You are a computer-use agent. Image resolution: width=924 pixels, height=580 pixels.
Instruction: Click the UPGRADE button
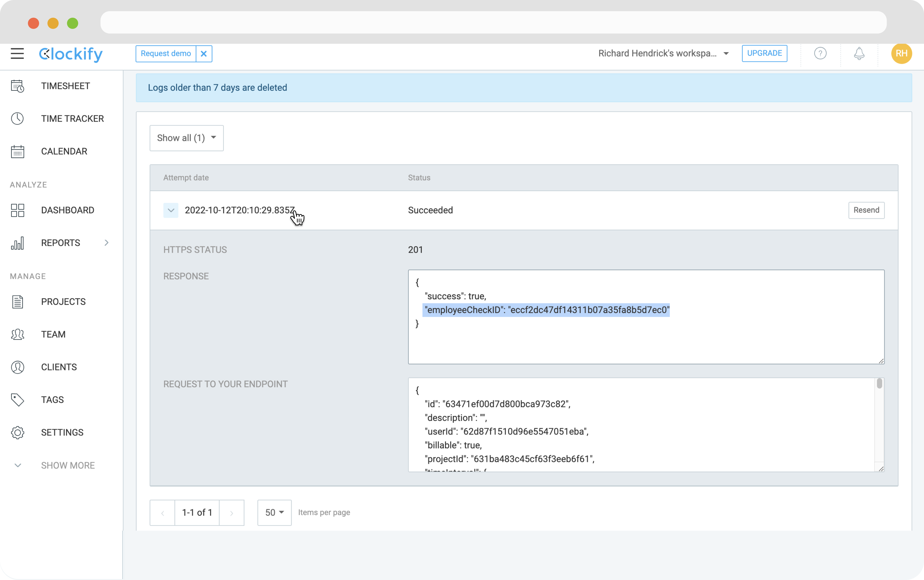764,53
